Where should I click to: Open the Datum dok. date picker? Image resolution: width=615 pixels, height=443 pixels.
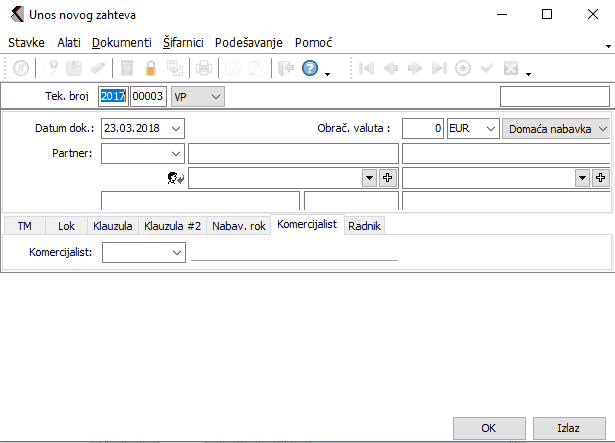(177, 129)
